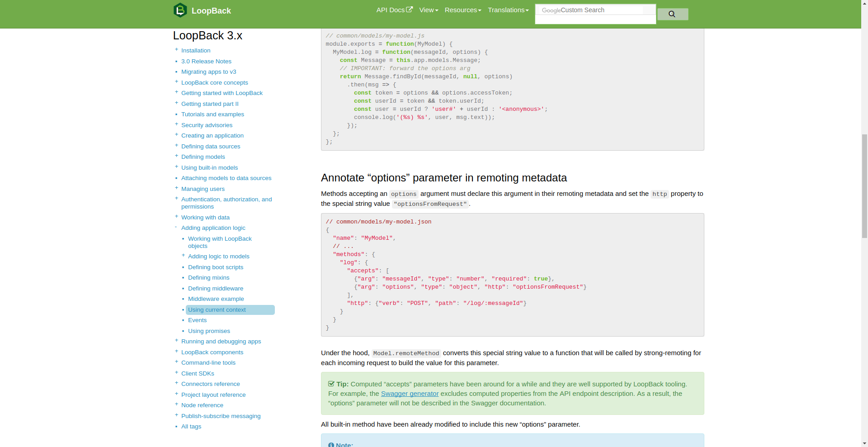Image resolution: width=868 pixels, height=447 pixels.
Task: Click the "optionsFromRequest" inline code value
Action: (430, 204)
